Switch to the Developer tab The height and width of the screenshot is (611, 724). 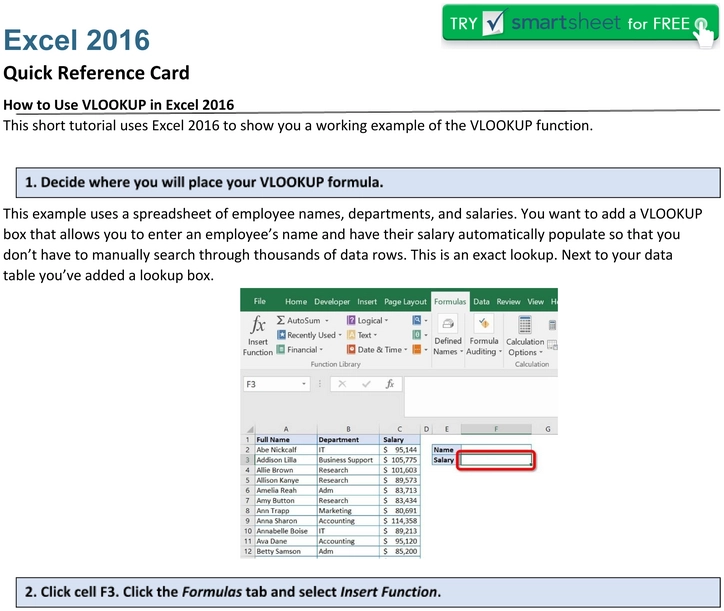(332, 302)
